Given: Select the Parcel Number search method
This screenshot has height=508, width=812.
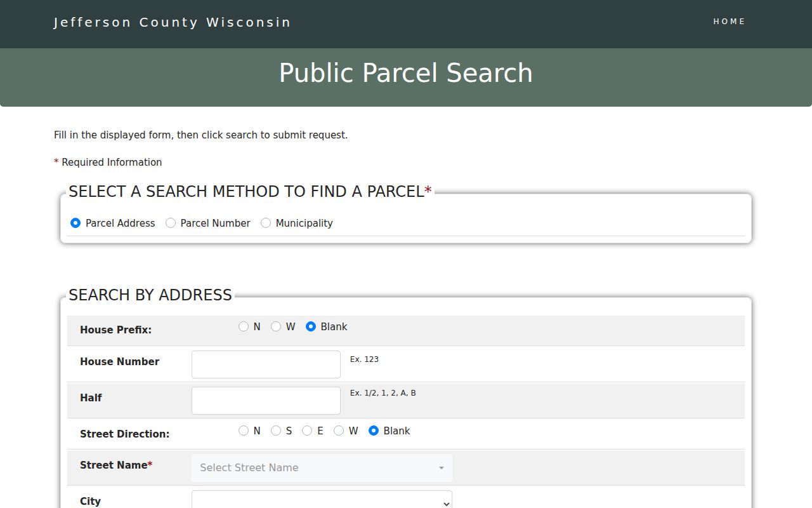Looking at the screenshot, I should tap(171, 223).
